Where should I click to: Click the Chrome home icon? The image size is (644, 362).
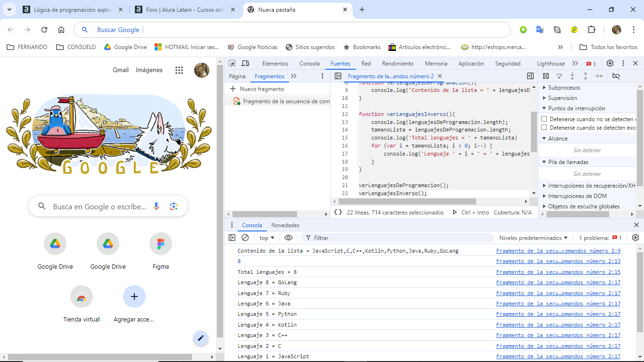pyautogui.click(x=61, y=30)
